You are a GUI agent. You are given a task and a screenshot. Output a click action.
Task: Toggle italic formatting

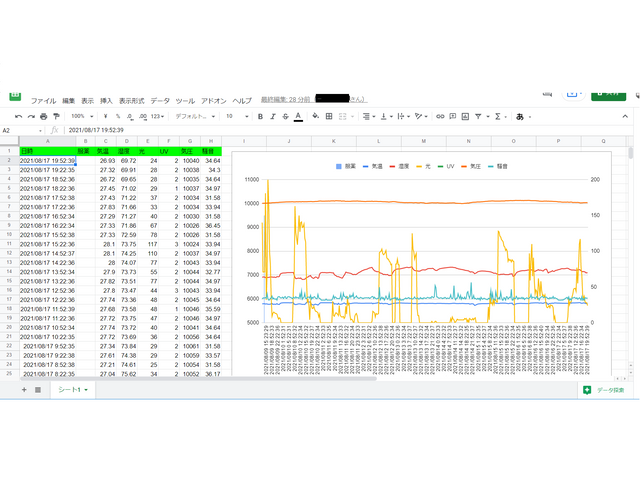point(273,116)
